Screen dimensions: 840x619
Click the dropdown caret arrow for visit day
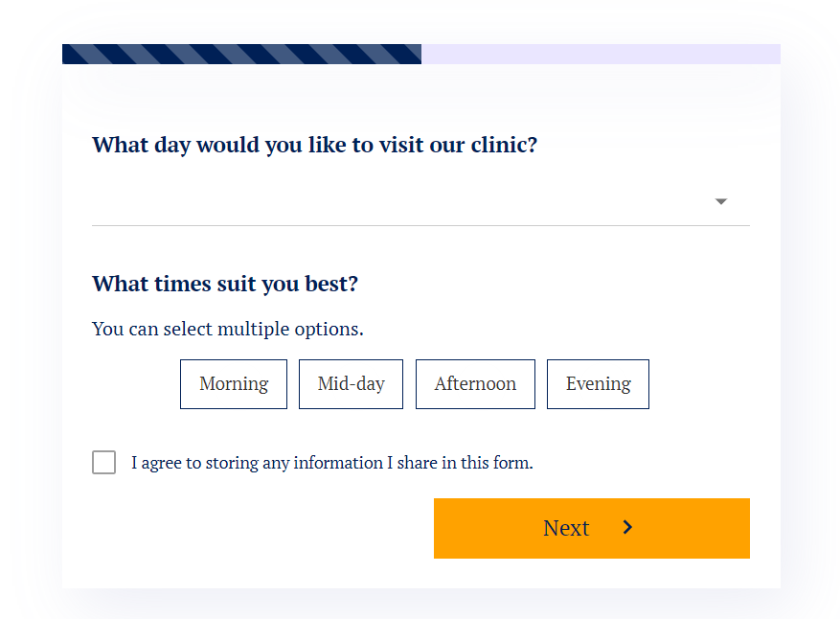pyautogui.click(x=721, y=201)
